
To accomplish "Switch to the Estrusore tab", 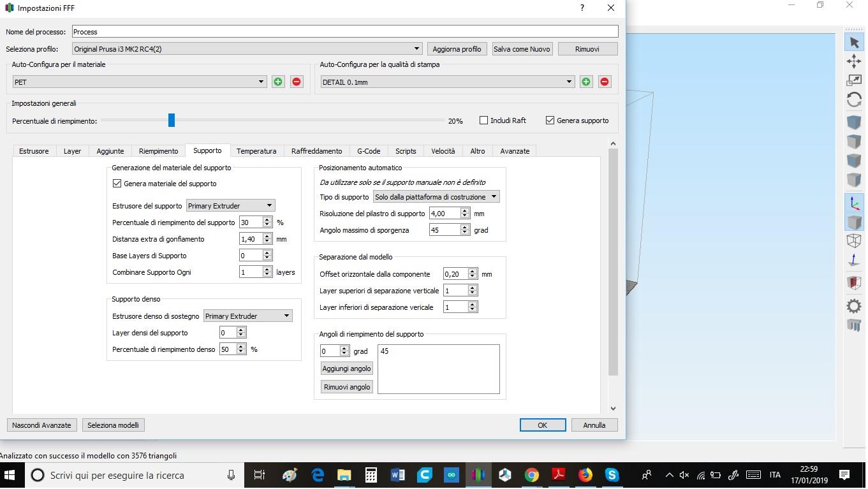I will coord(34,151).
